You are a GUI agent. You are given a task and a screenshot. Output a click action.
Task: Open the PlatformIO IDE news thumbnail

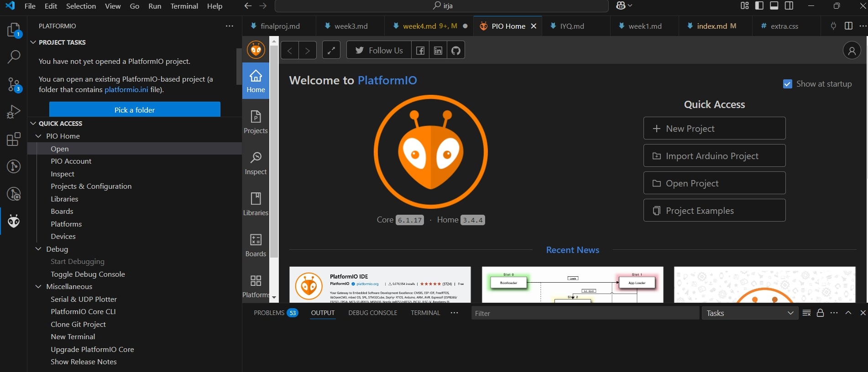tap(380, 285)
